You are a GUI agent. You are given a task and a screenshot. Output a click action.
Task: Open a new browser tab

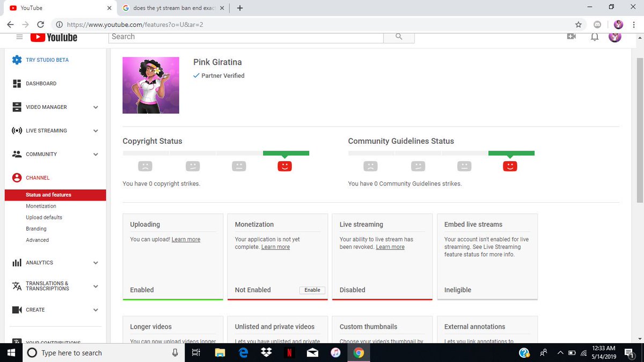[239, 8]
